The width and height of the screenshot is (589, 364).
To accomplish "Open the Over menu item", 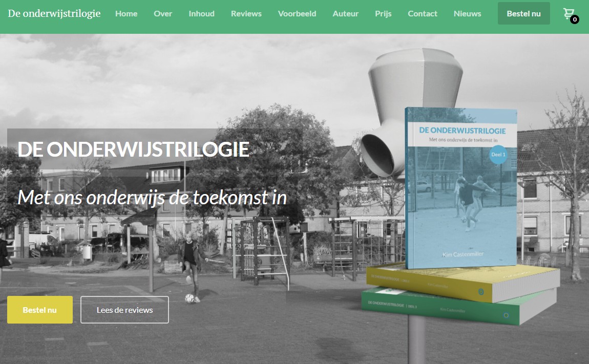I will click(x=163, y=14).
